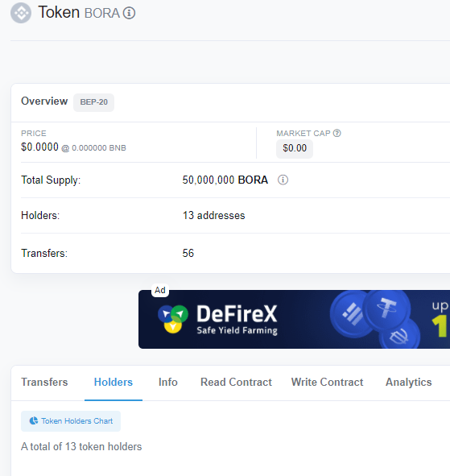Click the Market Cap help question icon

[x=336, y=133]
